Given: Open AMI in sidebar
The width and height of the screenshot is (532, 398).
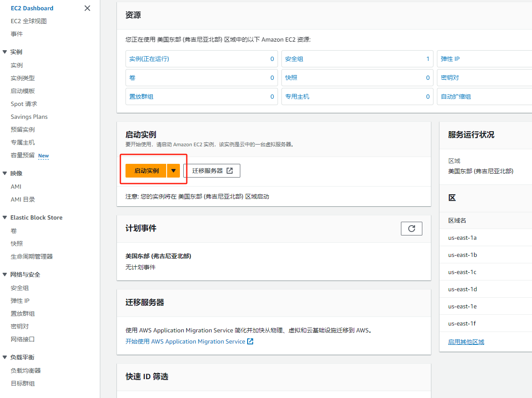Looking at the screenshot, I should click(x=16, y=187).
